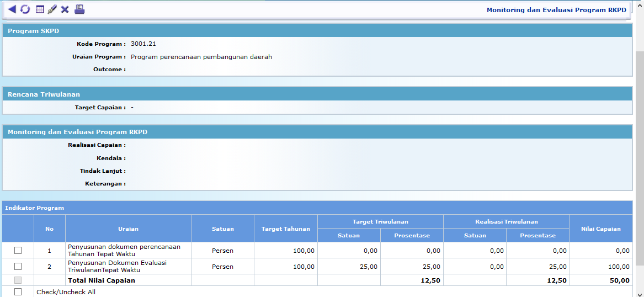Click the Check/Uncheck All label text

pos(66,291)
